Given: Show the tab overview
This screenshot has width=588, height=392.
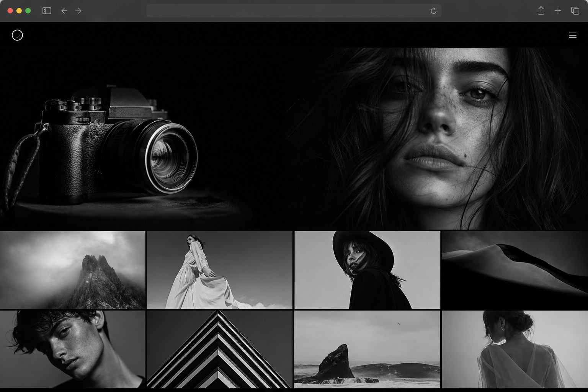Looking at the screenshot, I should coord(575,11).
